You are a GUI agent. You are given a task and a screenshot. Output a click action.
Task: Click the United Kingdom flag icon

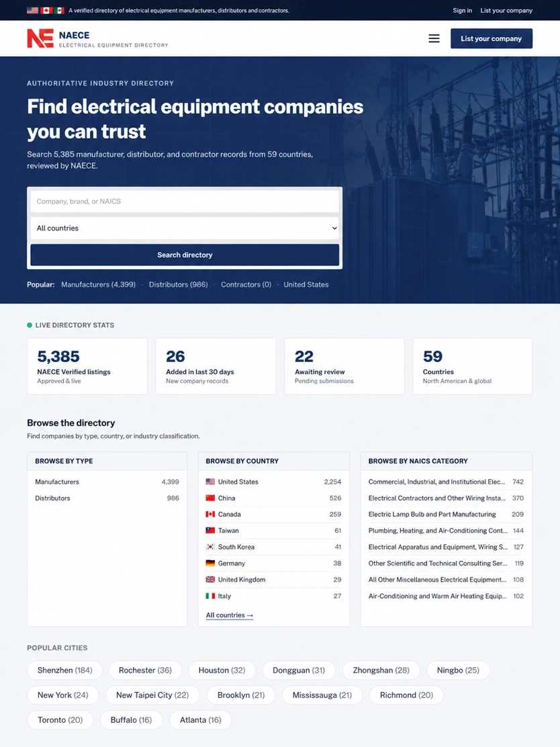pyautogui.click(x=210, y=579)
